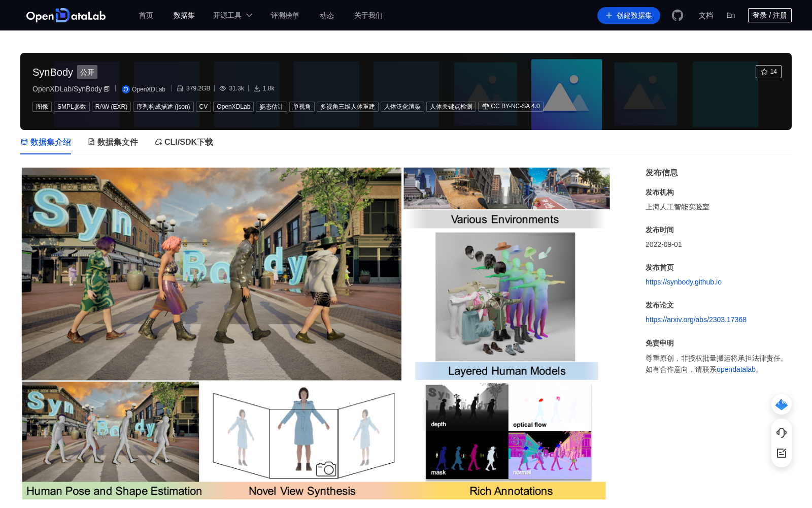812x508 pixels.
Task: Click the 图像 tag
Action: [x=42, y=107]
